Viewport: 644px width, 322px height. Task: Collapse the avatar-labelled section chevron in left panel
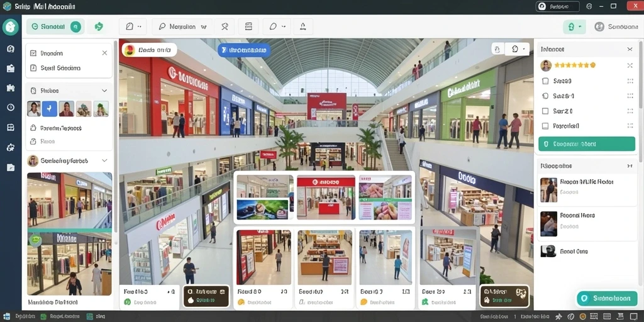(x=104, y=160)
